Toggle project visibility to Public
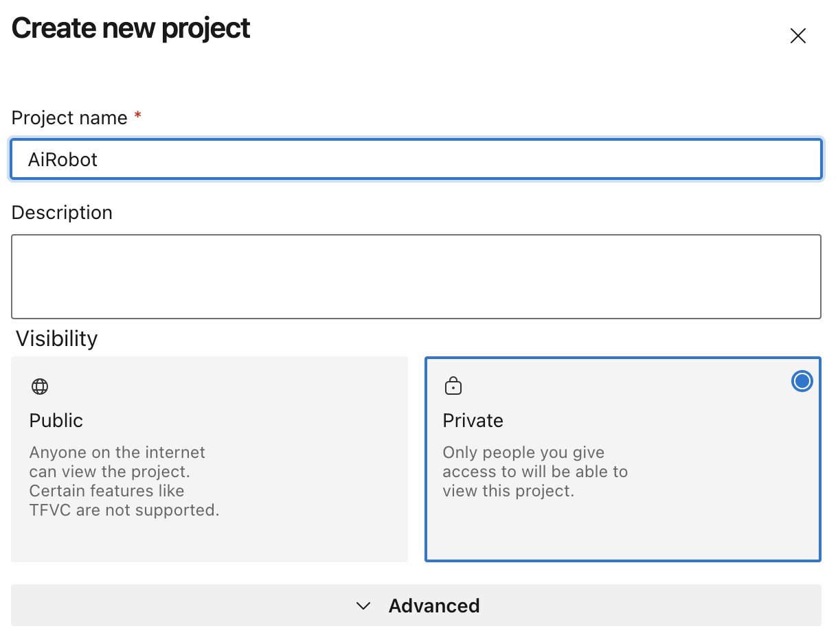This screenshot has width=838, height=644. click(x=209, y=459)
